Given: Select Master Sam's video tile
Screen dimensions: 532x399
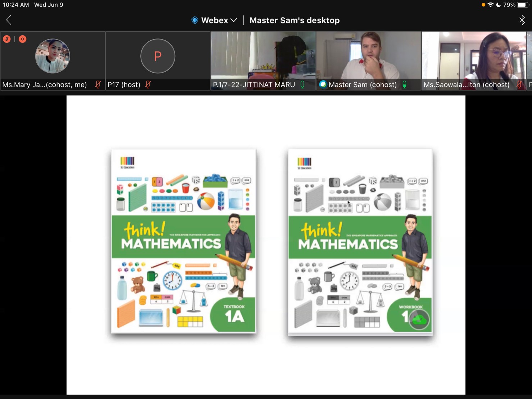Looking at the screenshot, I should click(368, 60).
